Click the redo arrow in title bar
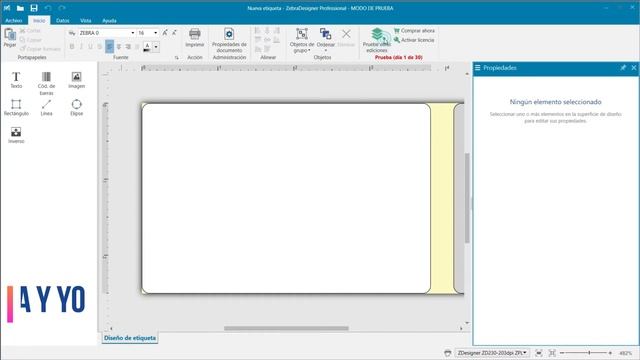The image size is (640, 360). click(62, 8)
